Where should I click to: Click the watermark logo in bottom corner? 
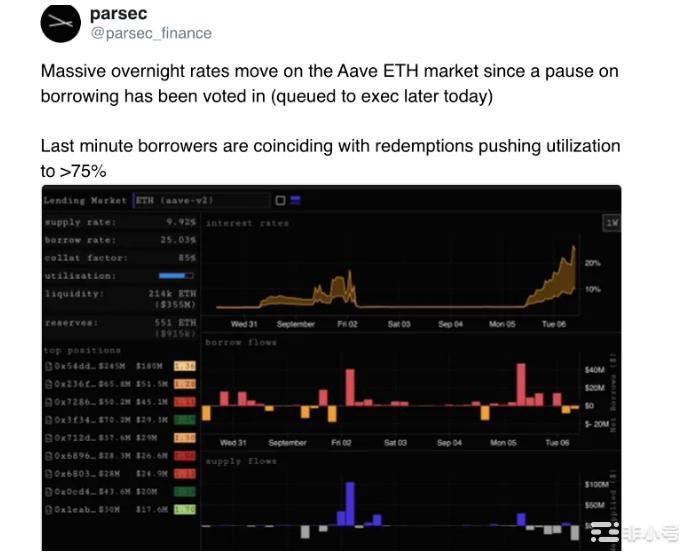coord(634,531)
